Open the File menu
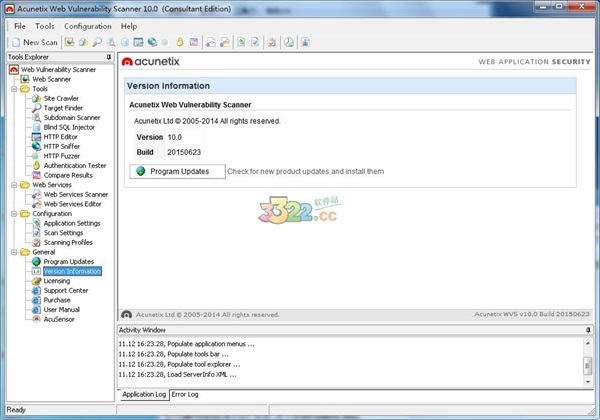 click(20, 26)
